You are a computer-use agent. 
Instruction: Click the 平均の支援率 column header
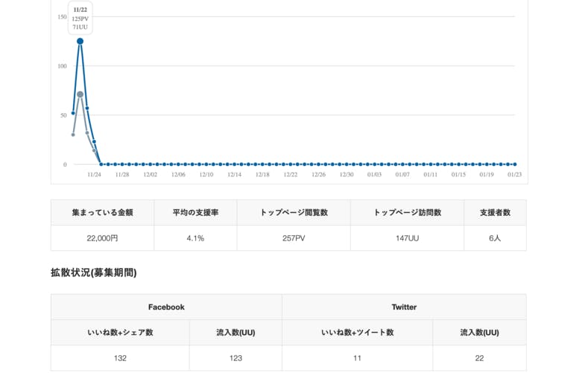(x=195, y=213)
